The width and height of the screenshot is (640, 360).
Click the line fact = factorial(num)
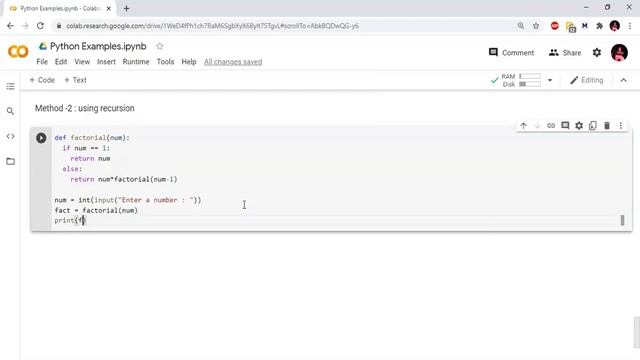96,210
